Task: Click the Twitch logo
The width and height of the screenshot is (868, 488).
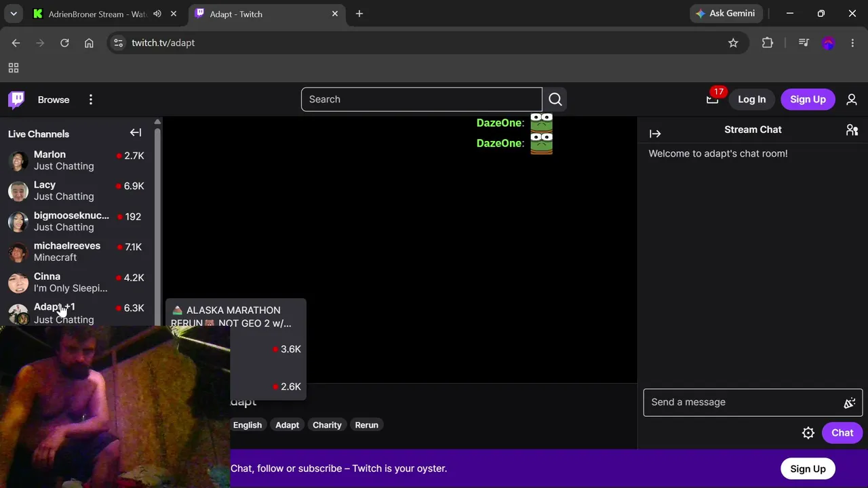Action: (17, 100)
